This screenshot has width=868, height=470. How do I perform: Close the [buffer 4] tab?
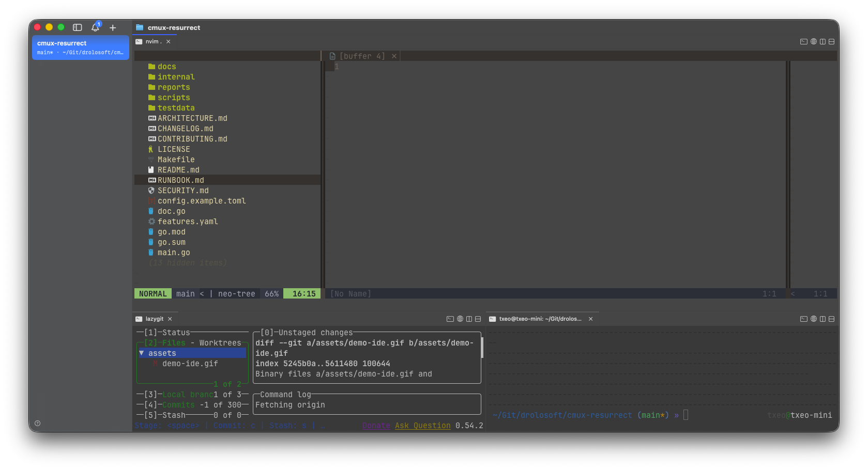394,56
